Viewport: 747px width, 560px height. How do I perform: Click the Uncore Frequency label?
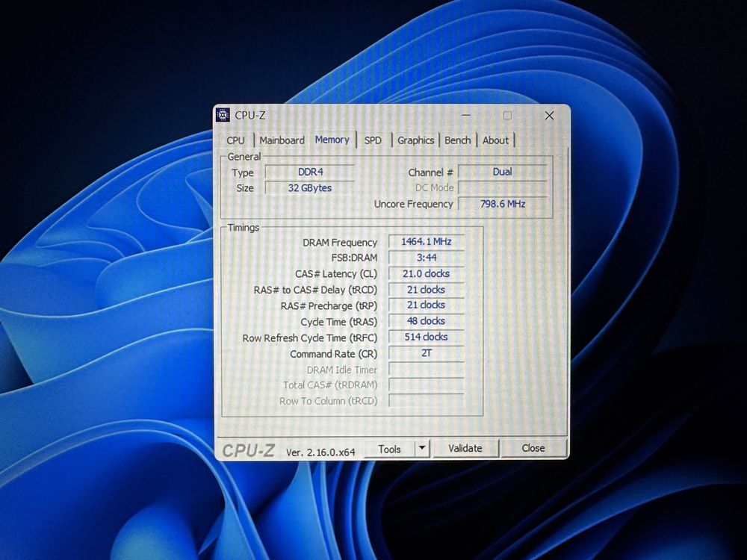pos(414,205)
